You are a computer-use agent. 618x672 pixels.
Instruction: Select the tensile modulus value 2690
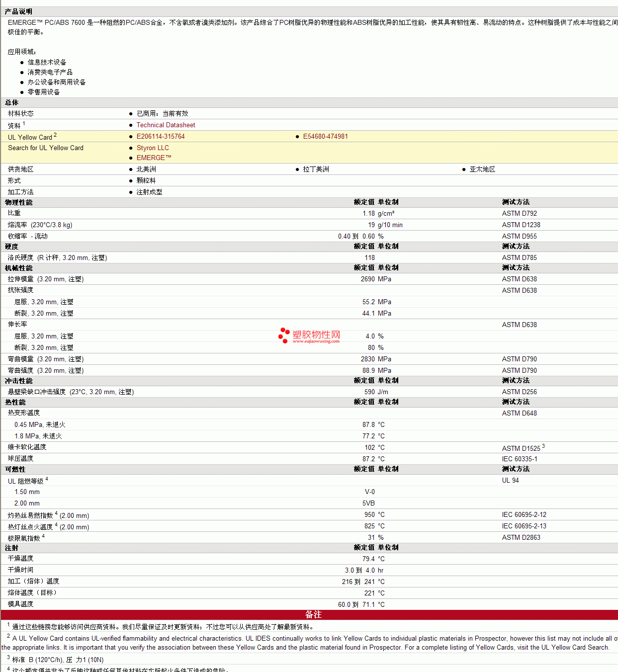(367, 279)
